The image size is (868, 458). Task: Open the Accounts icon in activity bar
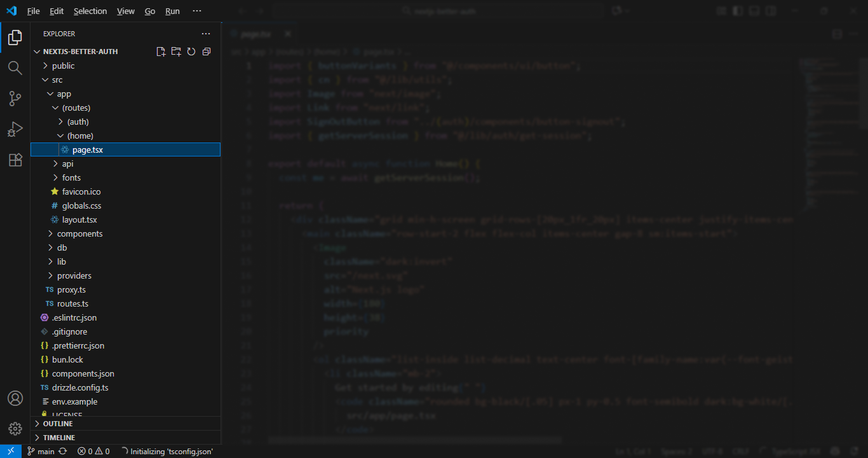pos(15,398)
